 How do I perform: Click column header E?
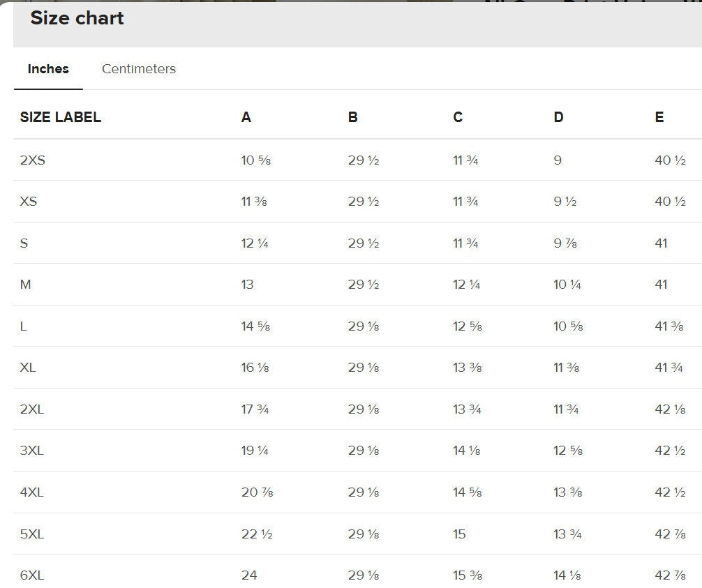(x=659, y=117)
